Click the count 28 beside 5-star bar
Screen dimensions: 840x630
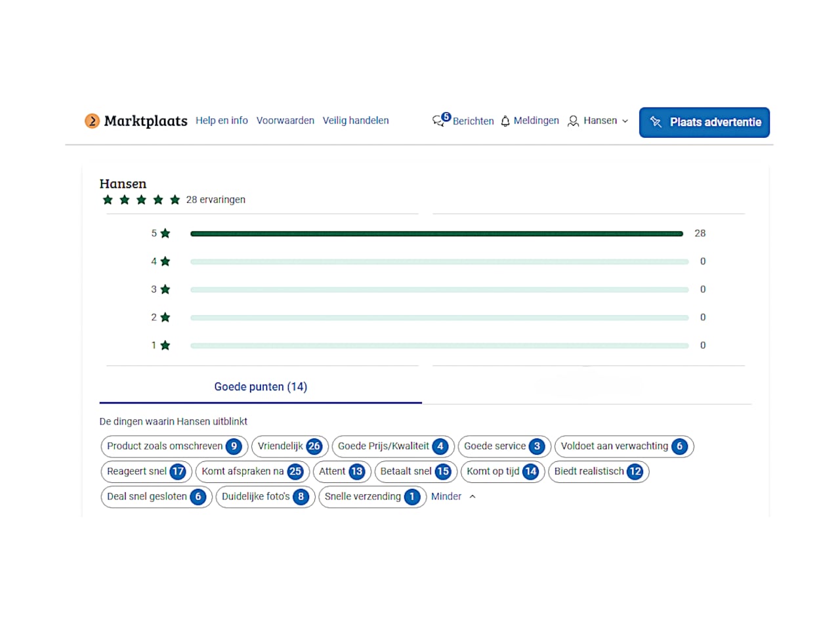[x=700, y=234]
